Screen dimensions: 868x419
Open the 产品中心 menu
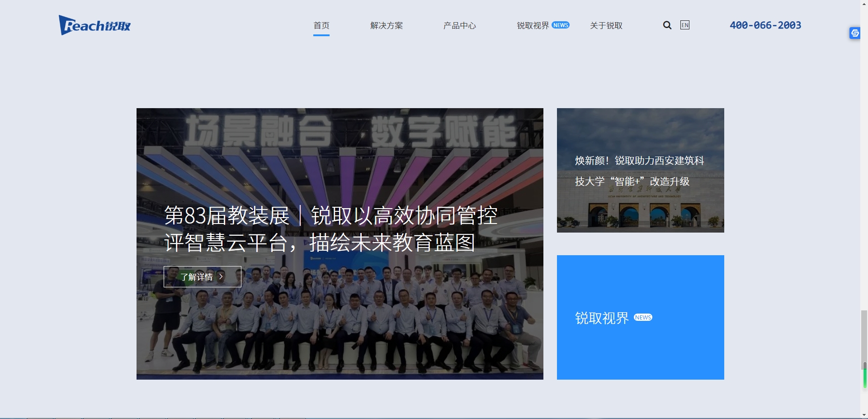459,26
